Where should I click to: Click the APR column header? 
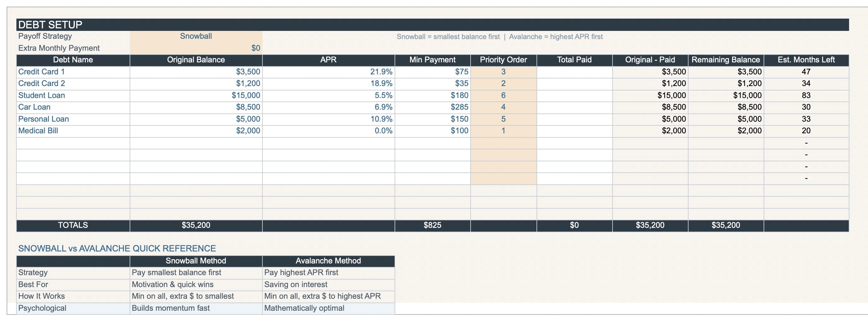329,60
